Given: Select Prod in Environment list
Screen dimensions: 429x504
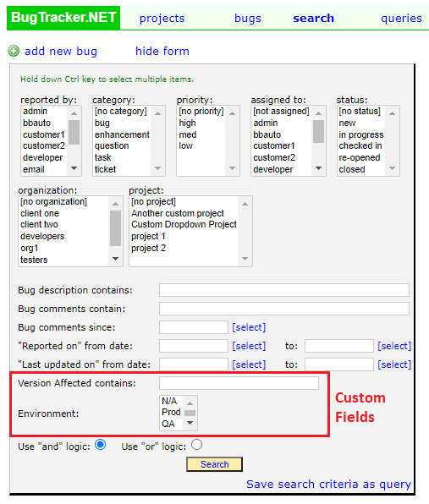Looking at the screenshot, I should [171, 413].
